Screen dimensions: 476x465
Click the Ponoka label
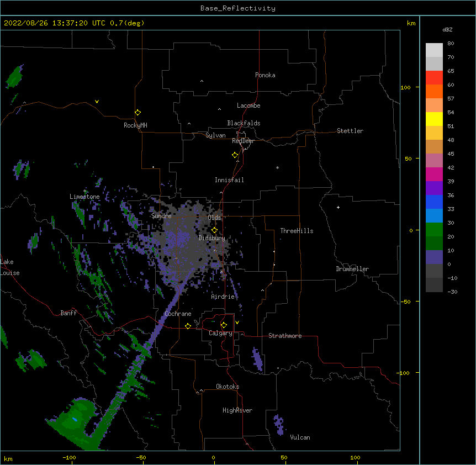click(x=265, y=75)
